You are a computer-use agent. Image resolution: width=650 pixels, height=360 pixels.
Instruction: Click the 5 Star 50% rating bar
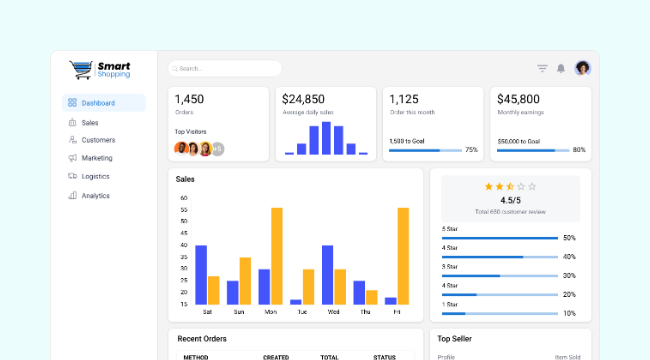(x=500, y=238)
